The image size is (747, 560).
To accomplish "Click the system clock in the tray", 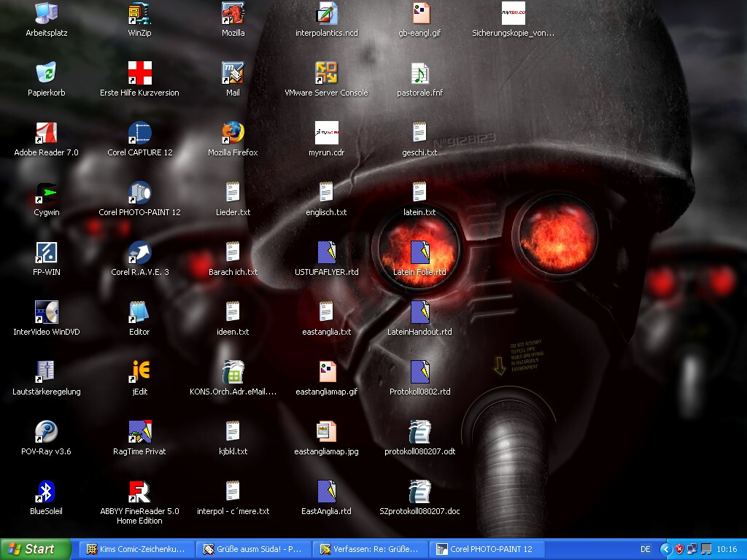I will (727, 549).
